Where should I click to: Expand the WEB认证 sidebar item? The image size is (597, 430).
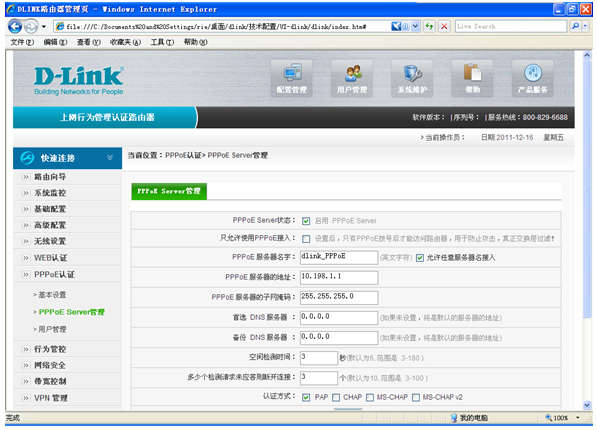tap(67, 258)
